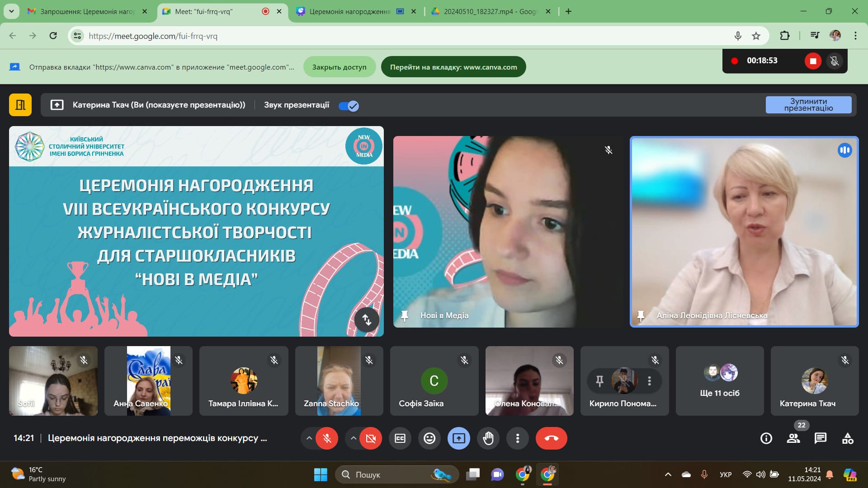Click the present screen icon
This screenshot has height=488, width=868.
point(459,438)
